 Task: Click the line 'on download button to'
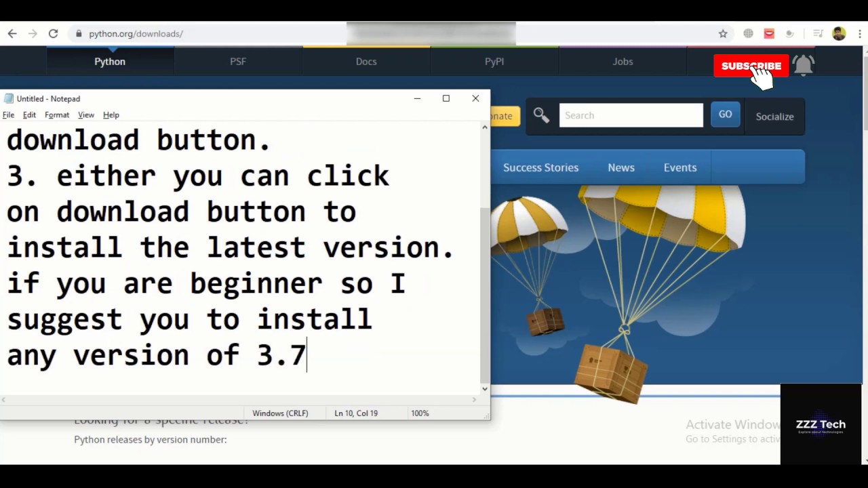pyautogui.click(x=181, y=212)
